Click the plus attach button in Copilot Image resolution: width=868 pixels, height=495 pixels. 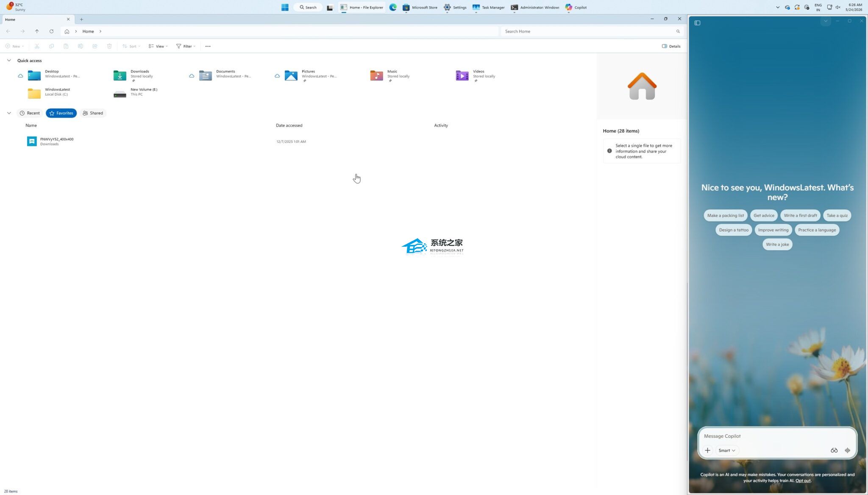pos(707,451)
